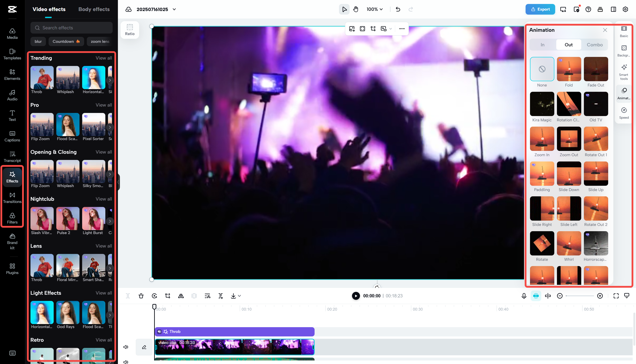The width and height of the screenshot is (636, 364).
Task: Open the Audio panel in the sidebar
Action: (12, 96)
